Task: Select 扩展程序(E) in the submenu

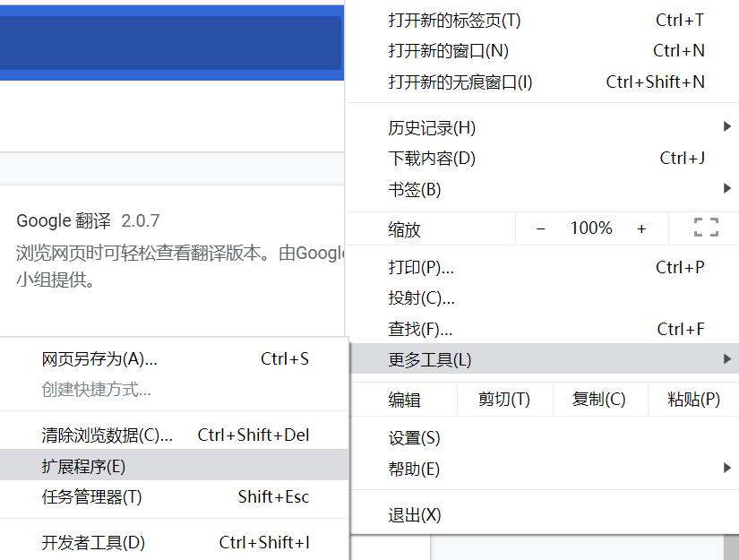Action: tap(84, 466)
